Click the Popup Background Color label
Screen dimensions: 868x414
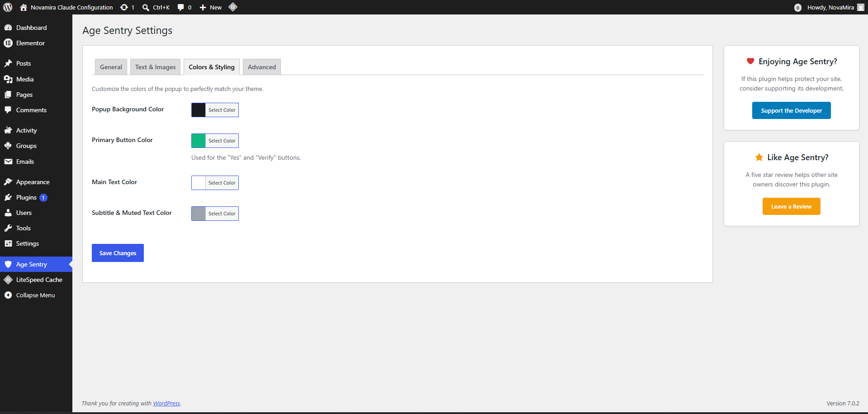point(128,109)
